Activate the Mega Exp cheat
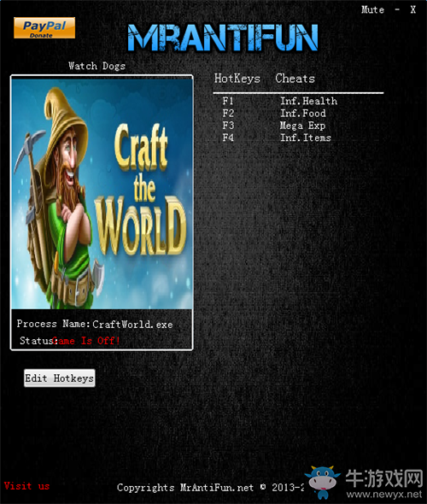Screen dimensions: 427x504 point(302,126)
